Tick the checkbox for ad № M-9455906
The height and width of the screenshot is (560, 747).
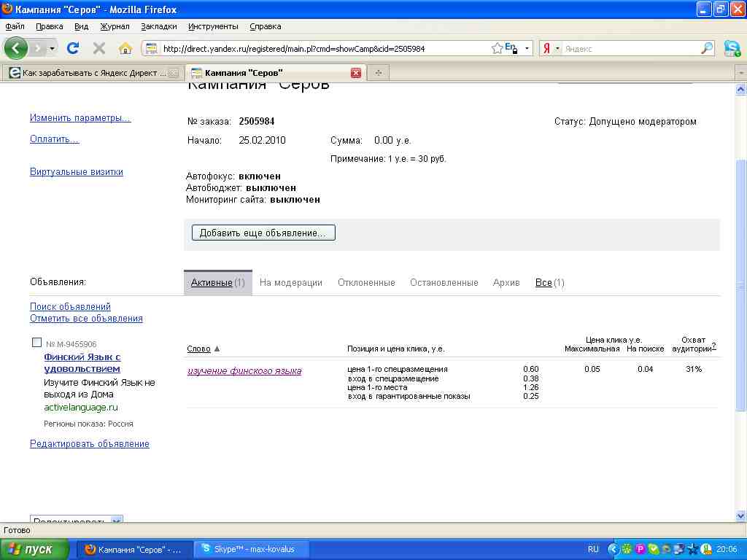pos(36,343)
